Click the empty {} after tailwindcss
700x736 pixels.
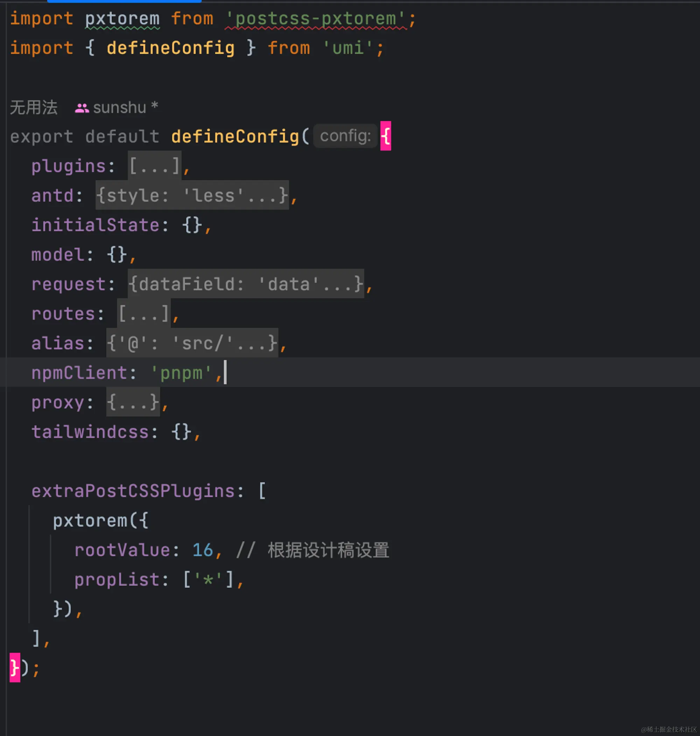tap(181, 432)
